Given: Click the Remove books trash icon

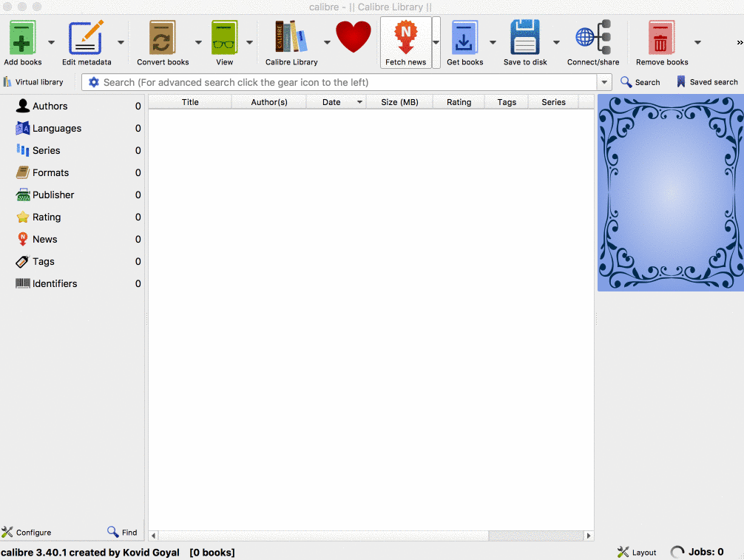Looking at the screenshot, I should tap(661, 38).
